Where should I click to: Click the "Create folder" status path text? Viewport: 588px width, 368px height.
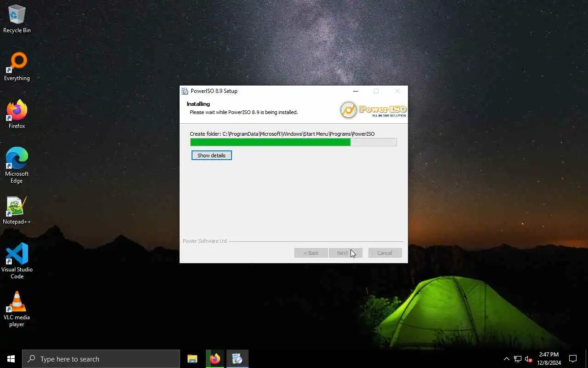tap(282, 134)
